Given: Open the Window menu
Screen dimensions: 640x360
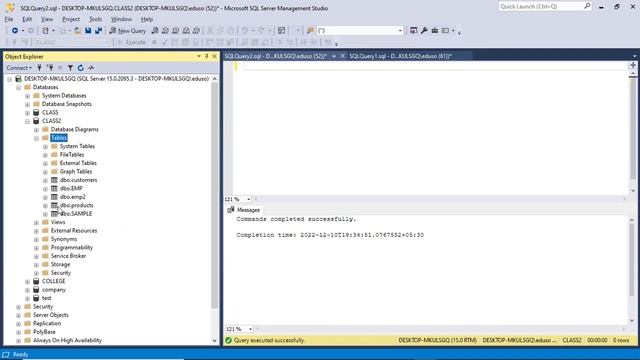Looking at the screenshot, I should pos(121,19).
